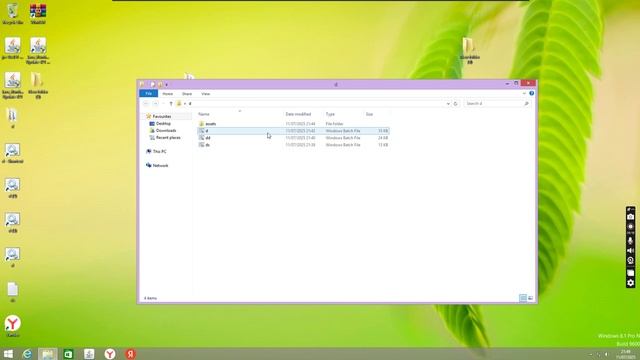640x360 pixels.
Task: Click New folder icon in quick access toolbar
Action: (160, 84)
